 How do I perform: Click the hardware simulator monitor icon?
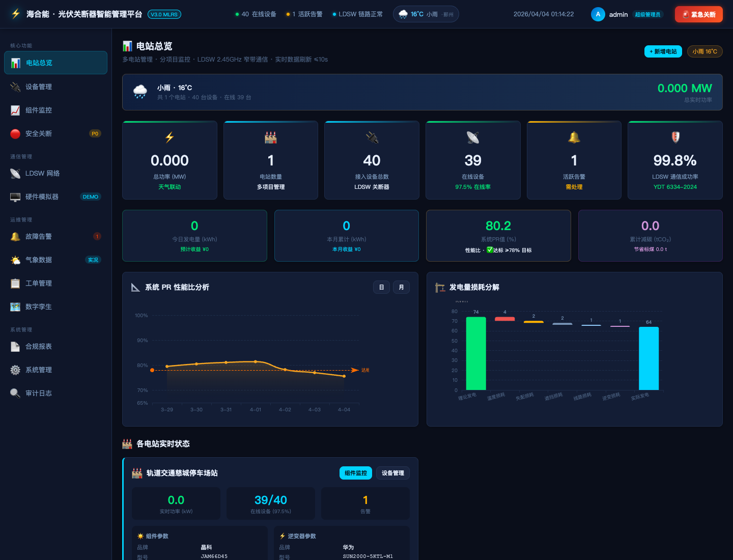pos(15,197)
